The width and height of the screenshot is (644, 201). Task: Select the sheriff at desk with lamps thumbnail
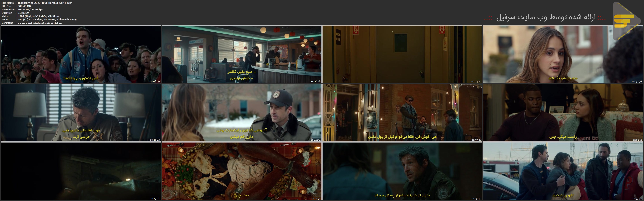click(x=81, y=113)
